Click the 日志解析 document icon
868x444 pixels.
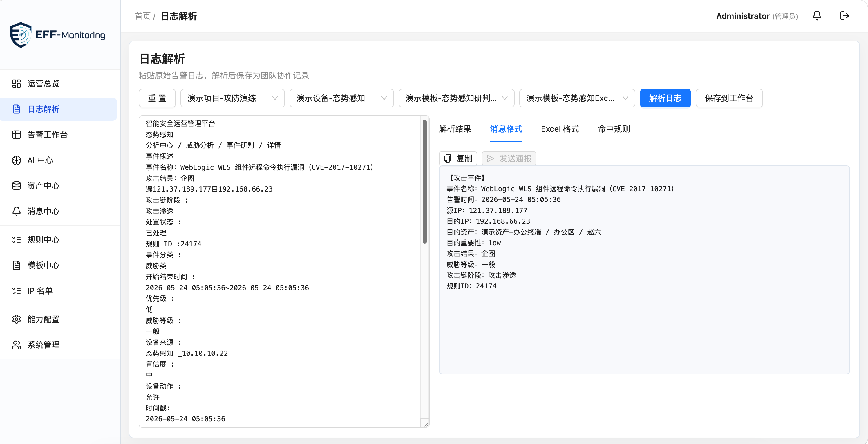pos(17,109)
